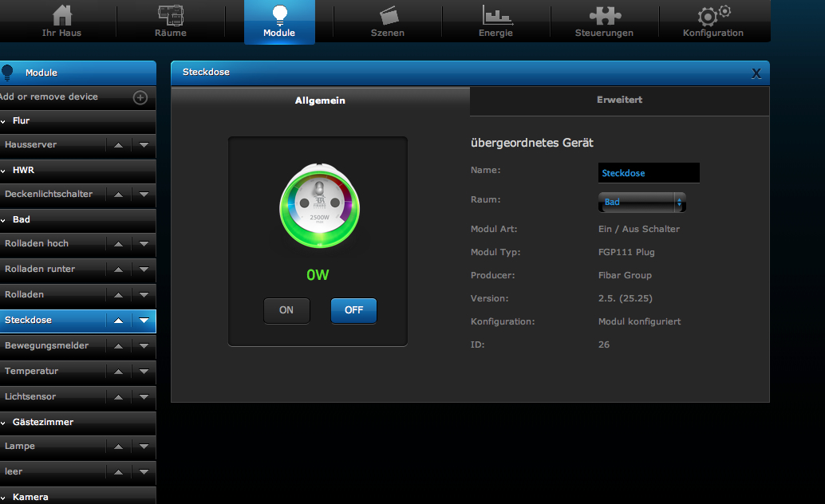Close the Steckdose panel with X
The width and height of the screenshot is (825, 504).
click(756, 73)
